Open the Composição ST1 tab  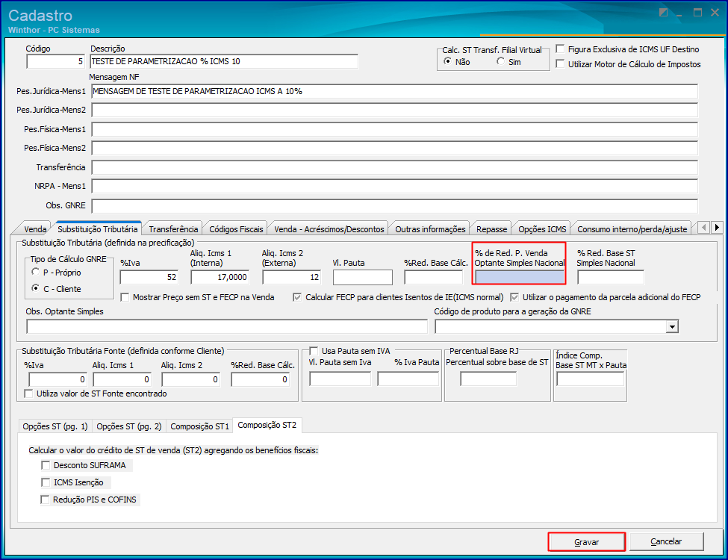point(199,426)
